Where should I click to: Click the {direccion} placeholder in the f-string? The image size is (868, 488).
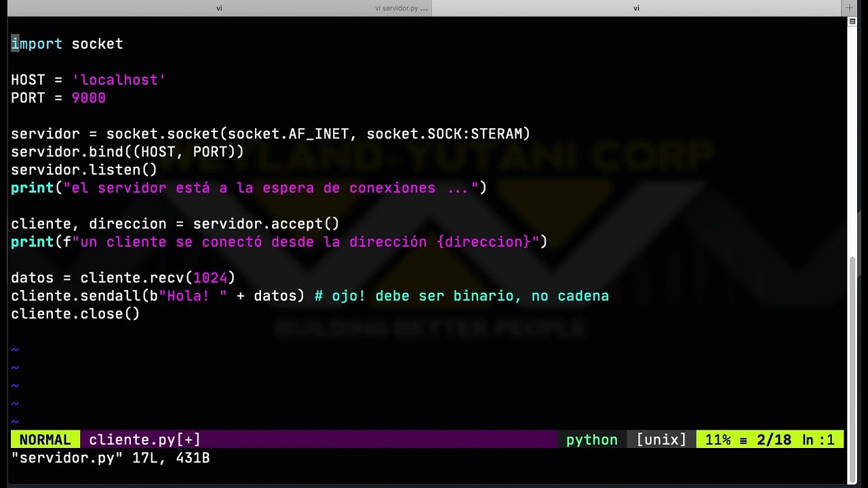pos(484,242)
